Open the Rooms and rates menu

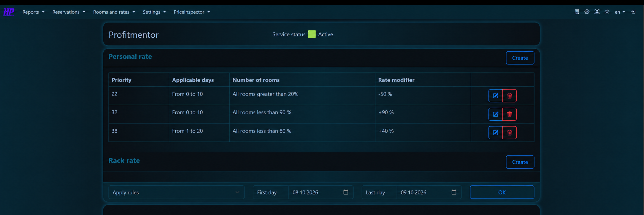(114, 12)
